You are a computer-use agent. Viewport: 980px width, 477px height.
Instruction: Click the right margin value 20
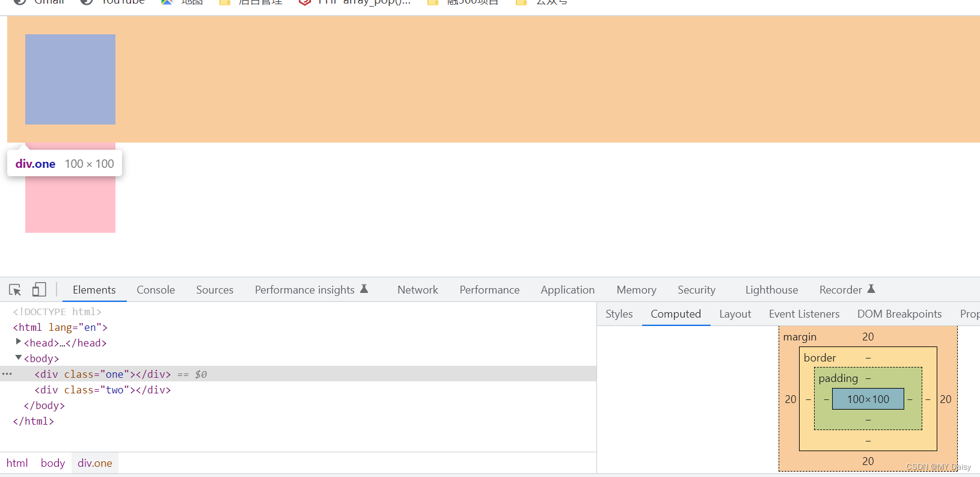pos(946,399)
